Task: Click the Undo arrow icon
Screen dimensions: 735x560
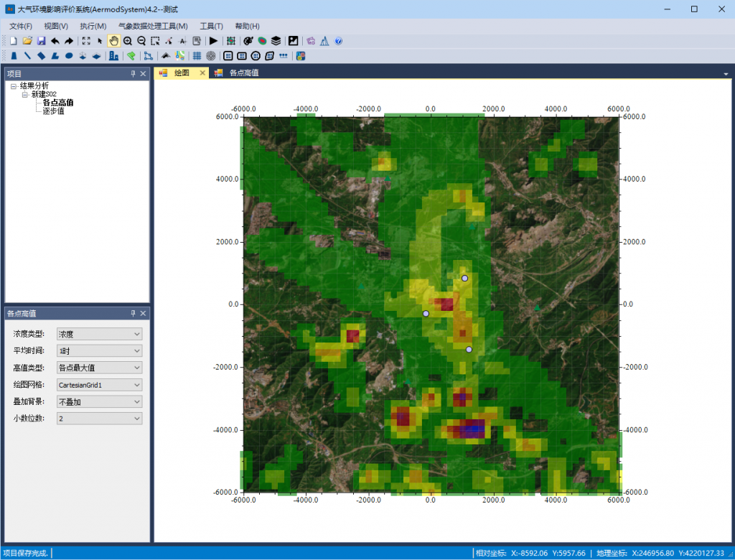Action: pos(55,41)
